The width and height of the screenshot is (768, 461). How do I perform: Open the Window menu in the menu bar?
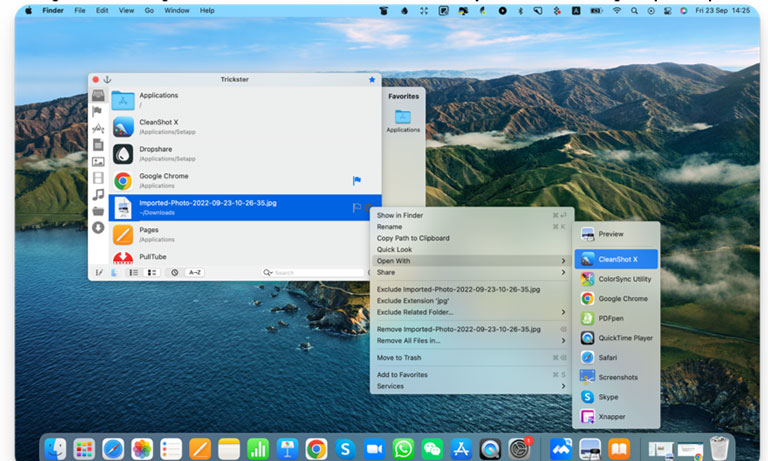click(177, 10)
